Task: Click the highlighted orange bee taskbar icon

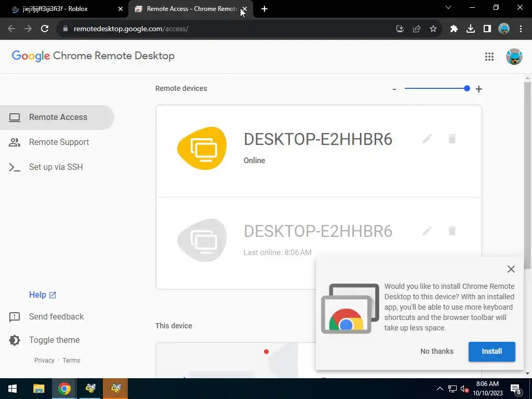Action: point(116,389)
